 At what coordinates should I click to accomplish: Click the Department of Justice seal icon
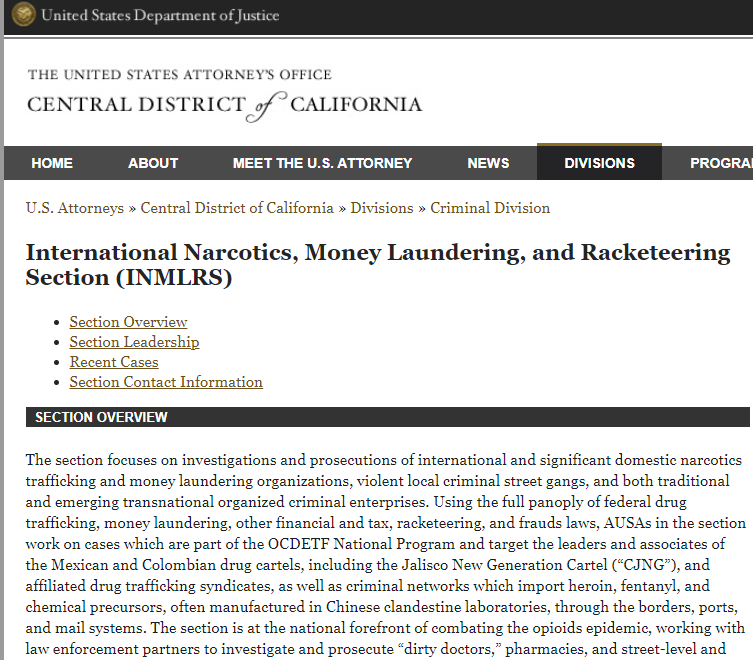(23, 14)
